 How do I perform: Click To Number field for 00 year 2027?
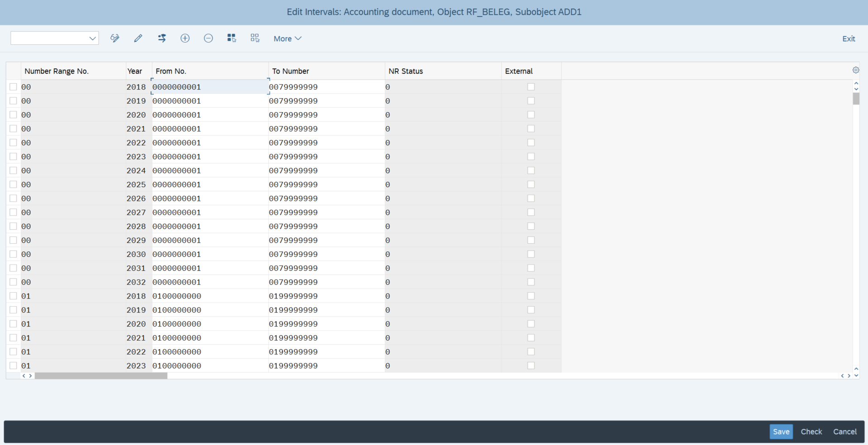click(x=327, y=212)
